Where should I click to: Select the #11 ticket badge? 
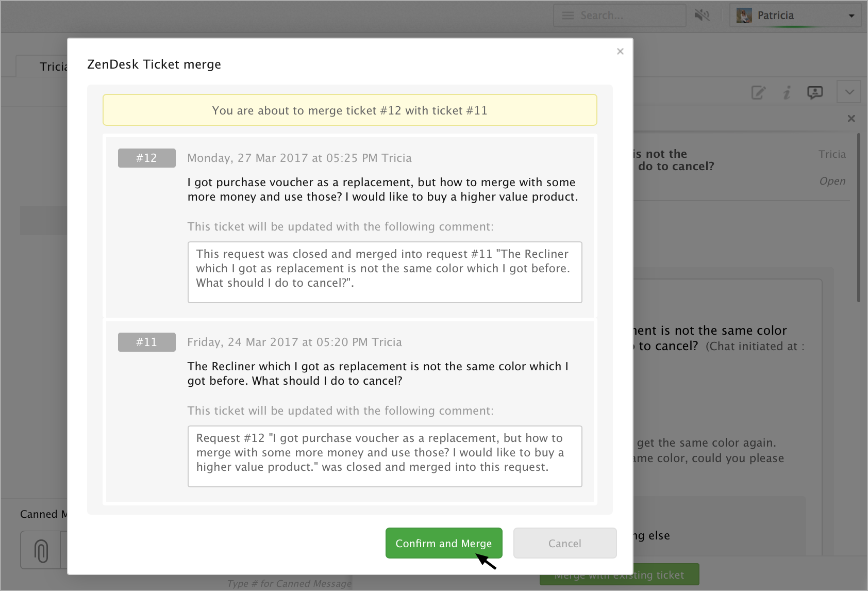click(x=146, y=342)
